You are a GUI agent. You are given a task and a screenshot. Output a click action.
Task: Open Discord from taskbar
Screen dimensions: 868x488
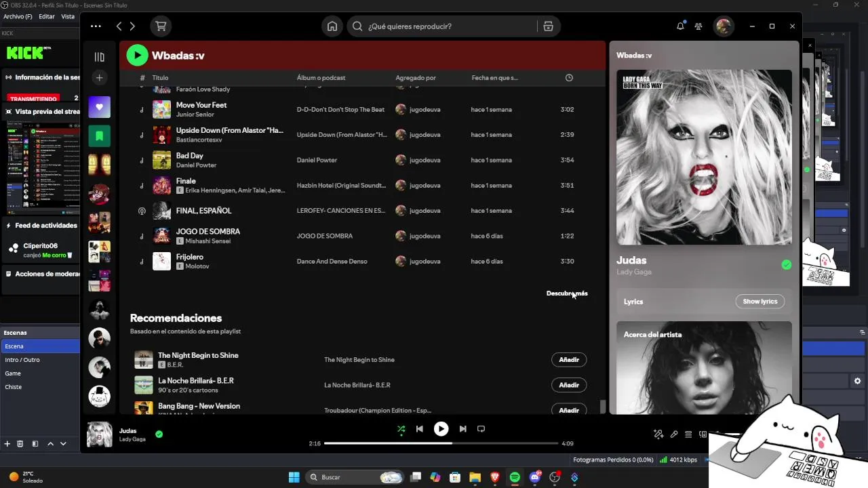click(x=535, y=477)
